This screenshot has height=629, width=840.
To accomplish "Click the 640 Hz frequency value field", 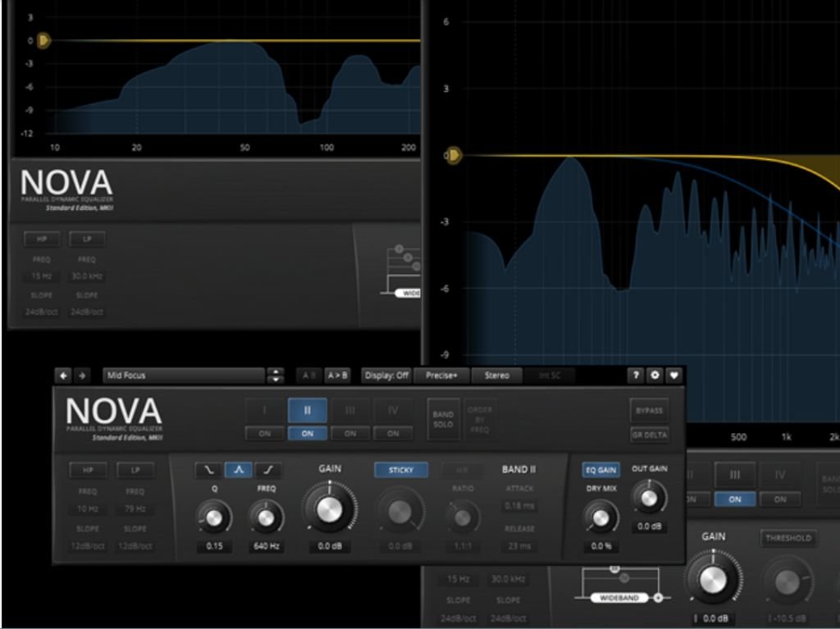I will (x=267, y=546).
